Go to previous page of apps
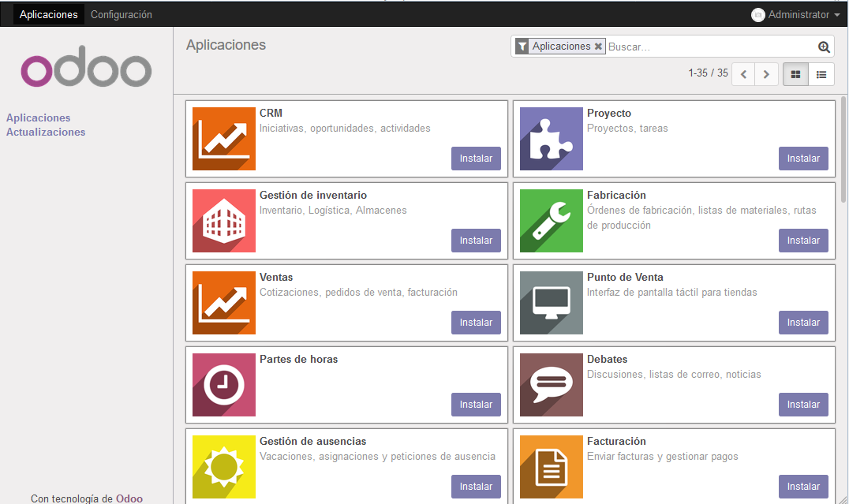Screen dimensions: 849x504 pos(743,74)
